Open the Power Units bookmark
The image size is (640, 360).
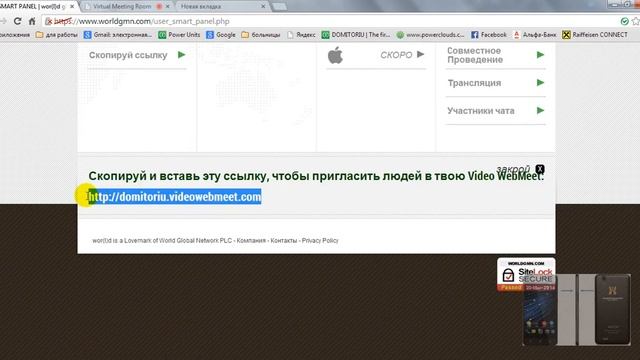pyautogui.click(x=179, y=35)
